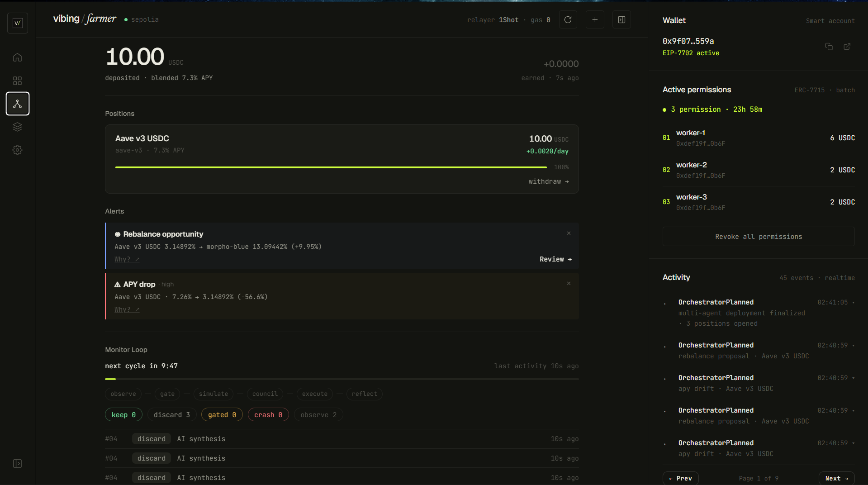
Task: Click 3 permission 23h 58m status
Action: click(712, 109)
